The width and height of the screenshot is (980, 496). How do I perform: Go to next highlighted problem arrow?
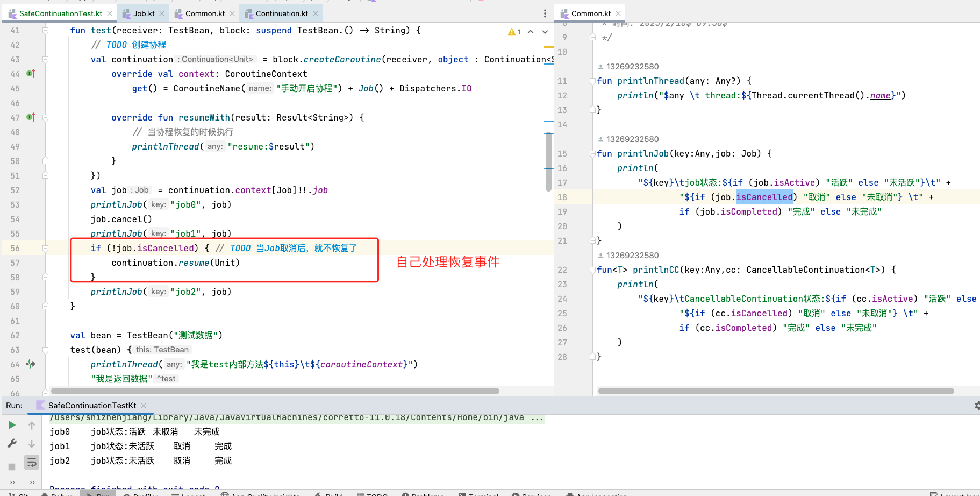tap(545, 32)
